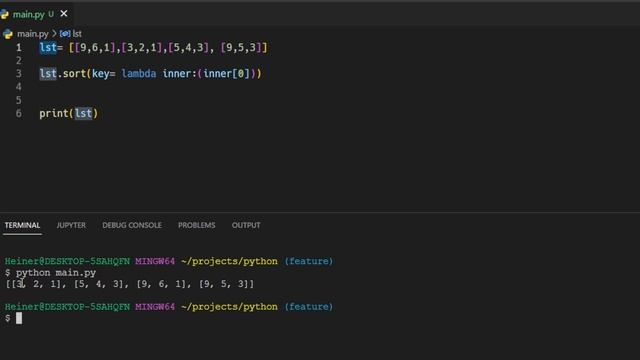
Task: Click the first (feature) branch label in terminal
Action: tap(309, 261)
